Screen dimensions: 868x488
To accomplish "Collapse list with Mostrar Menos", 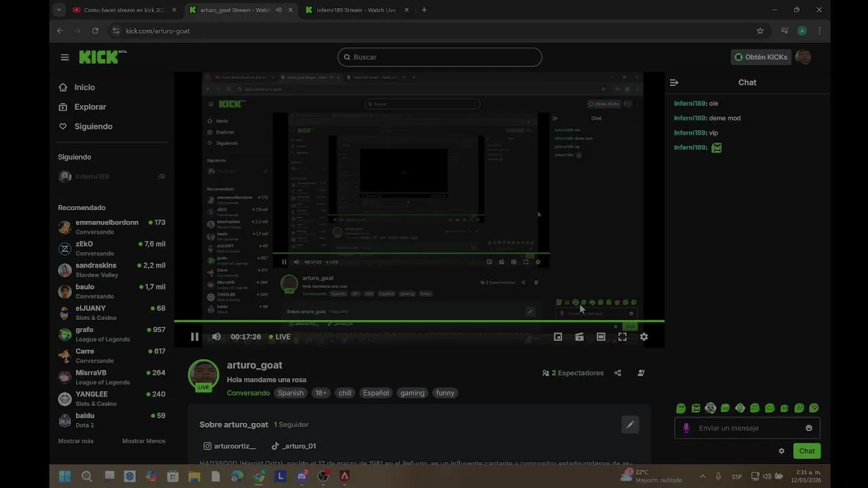I will 144,441.
